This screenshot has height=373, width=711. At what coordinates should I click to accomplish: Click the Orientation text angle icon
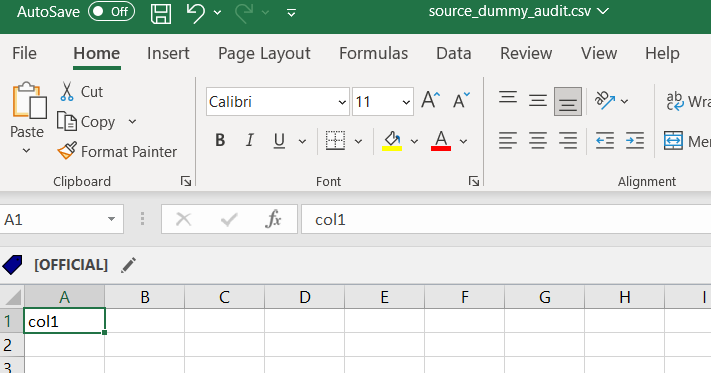click(x=605, y=101)
